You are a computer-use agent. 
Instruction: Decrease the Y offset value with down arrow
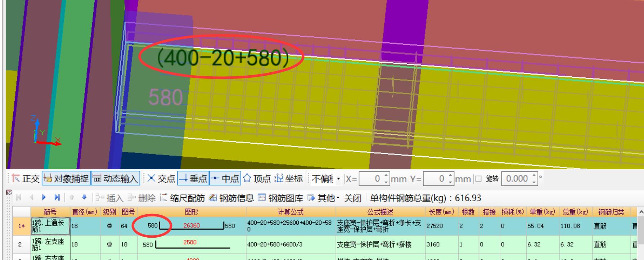451,182
